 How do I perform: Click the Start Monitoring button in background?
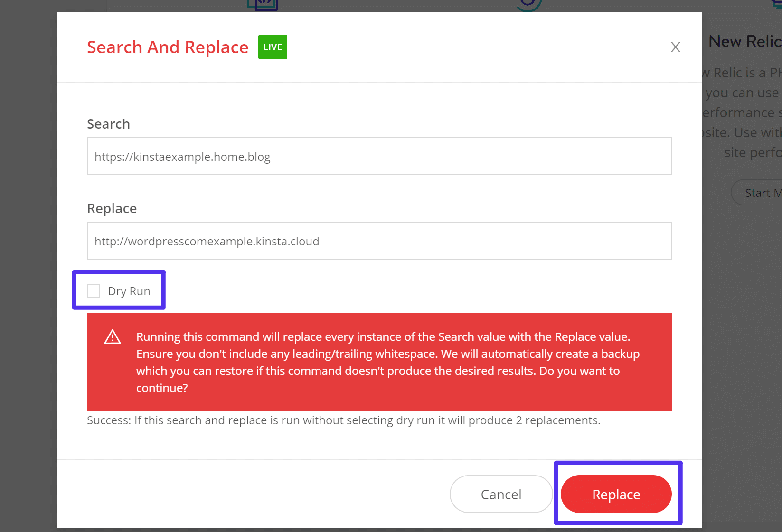point(758,193)
